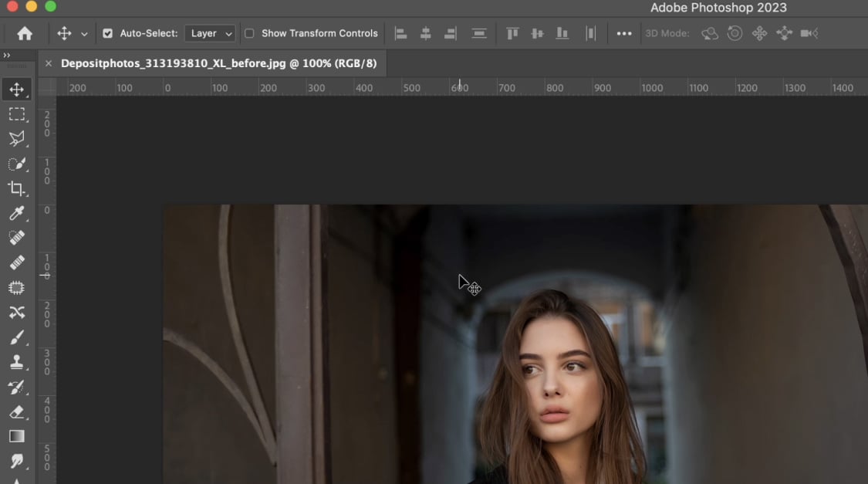Select the Brush tool
The height and width of the screenshot is (484, 868).
[17, 337]
